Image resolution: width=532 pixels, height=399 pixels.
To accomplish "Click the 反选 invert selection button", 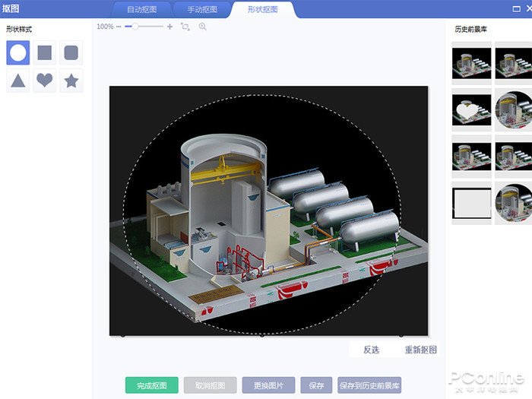I will point(371,350).
